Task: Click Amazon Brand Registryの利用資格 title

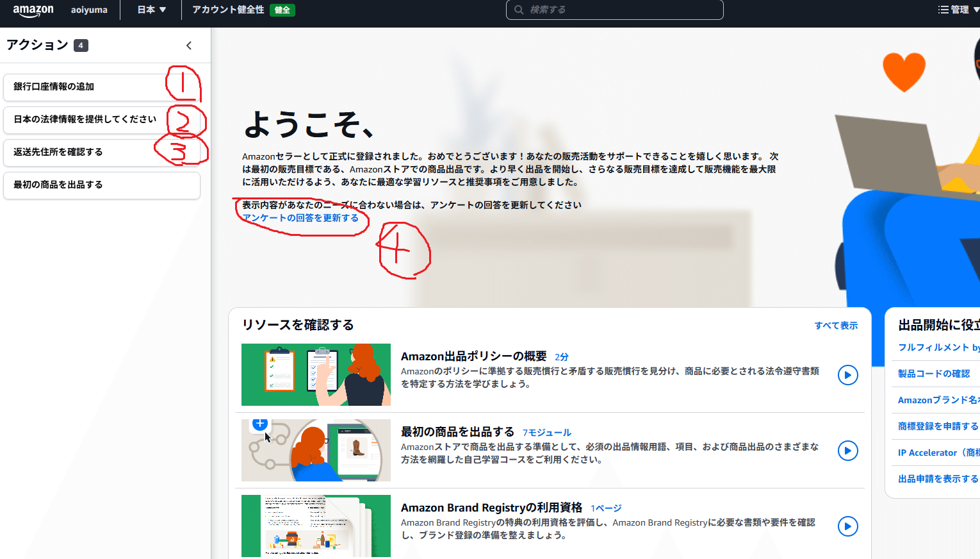Action: tap(491, 508)
